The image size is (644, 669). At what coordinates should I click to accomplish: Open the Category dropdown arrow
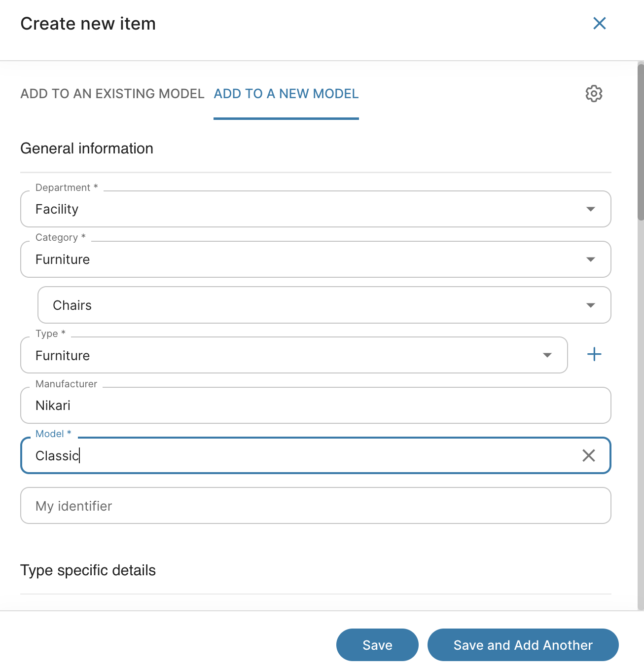(x=590, y=260)
